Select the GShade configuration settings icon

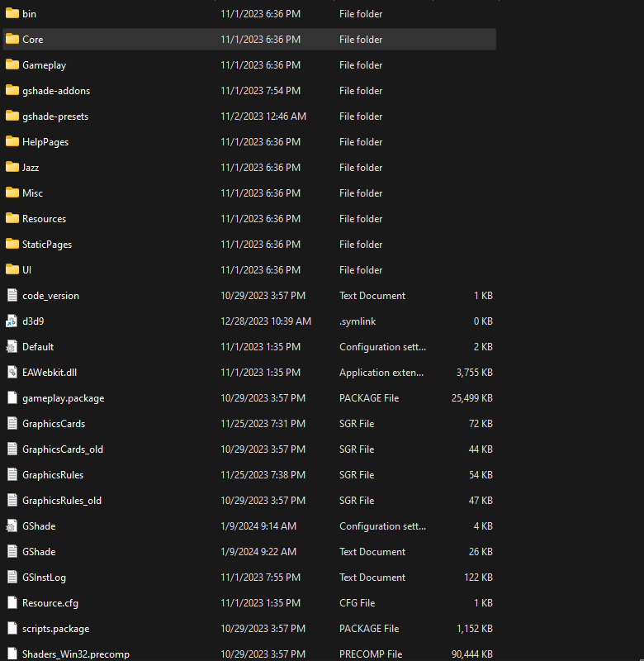coord(12,526)
